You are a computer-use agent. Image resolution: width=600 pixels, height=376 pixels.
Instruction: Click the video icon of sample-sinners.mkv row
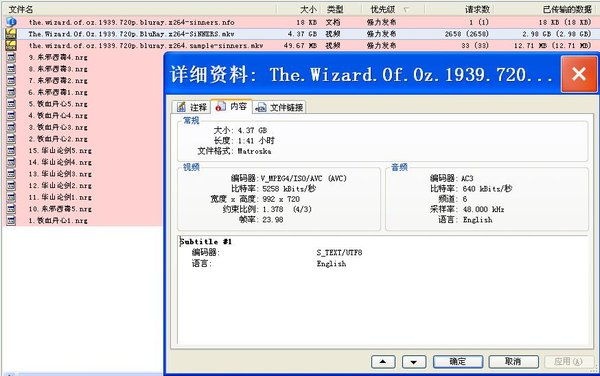(11, 46)
